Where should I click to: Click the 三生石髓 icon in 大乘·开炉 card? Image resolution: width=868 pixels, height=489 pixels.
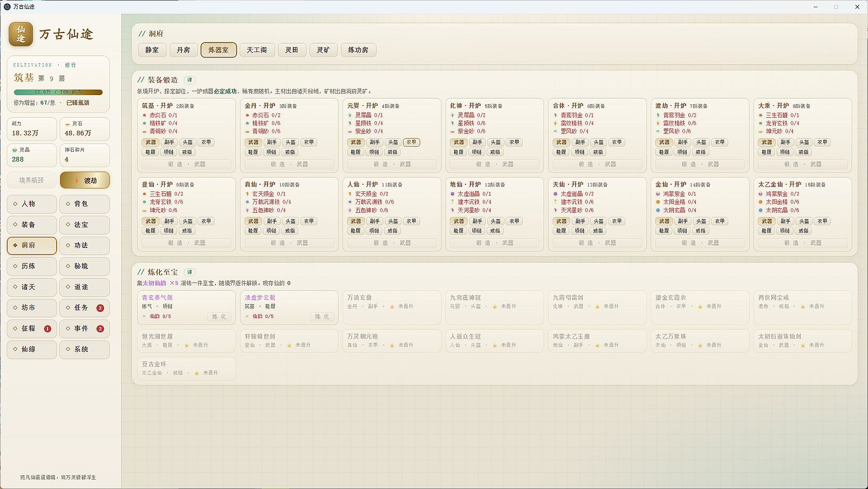click(761, 115)
